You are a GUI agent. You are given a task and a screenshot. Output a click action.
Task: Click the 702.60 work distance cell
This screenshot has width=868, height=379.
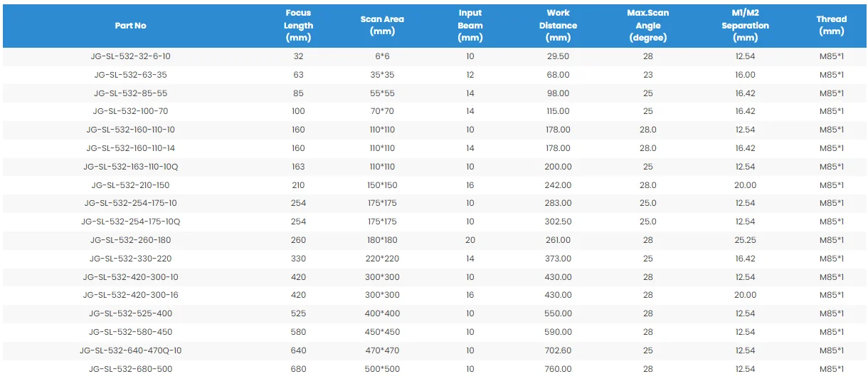coord(558,351)
